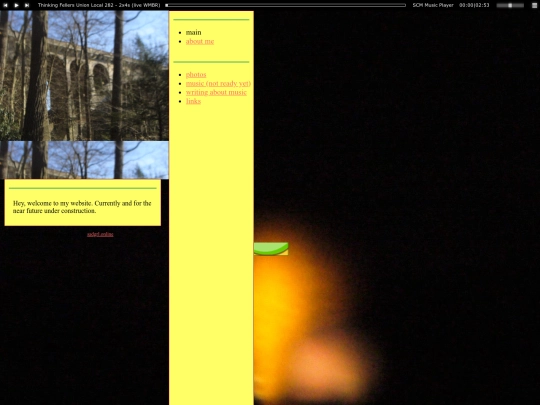The width and height of the screenshot is (540, 405).
Task: Skip to the previous track in music player
Action: tap(5, 5)
